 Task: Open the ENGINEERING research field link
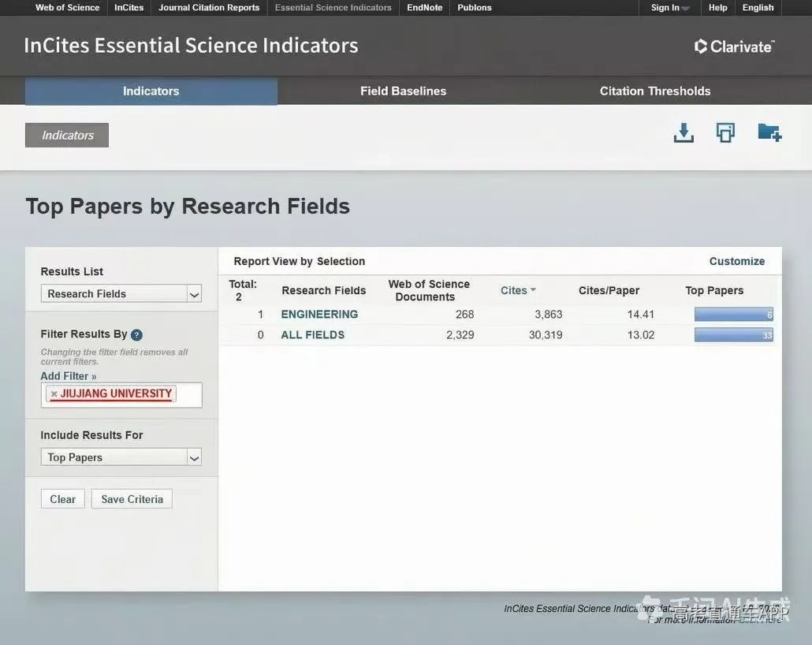coord(319,315)
